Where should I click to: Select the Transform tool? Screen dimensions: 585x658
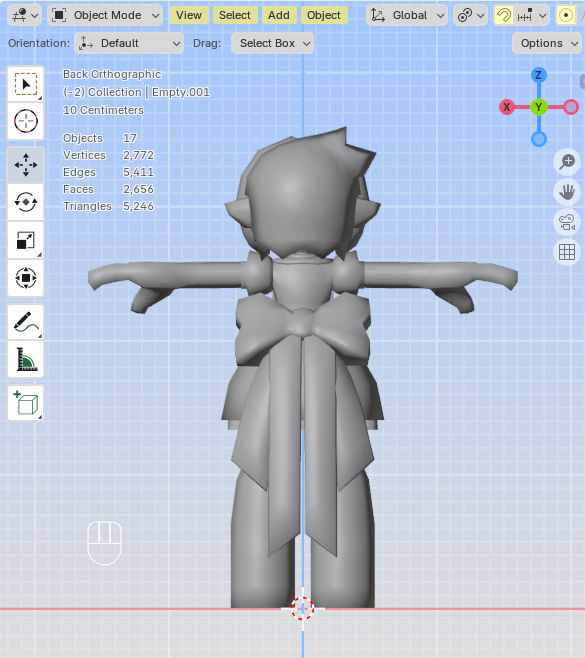point(26,278)
